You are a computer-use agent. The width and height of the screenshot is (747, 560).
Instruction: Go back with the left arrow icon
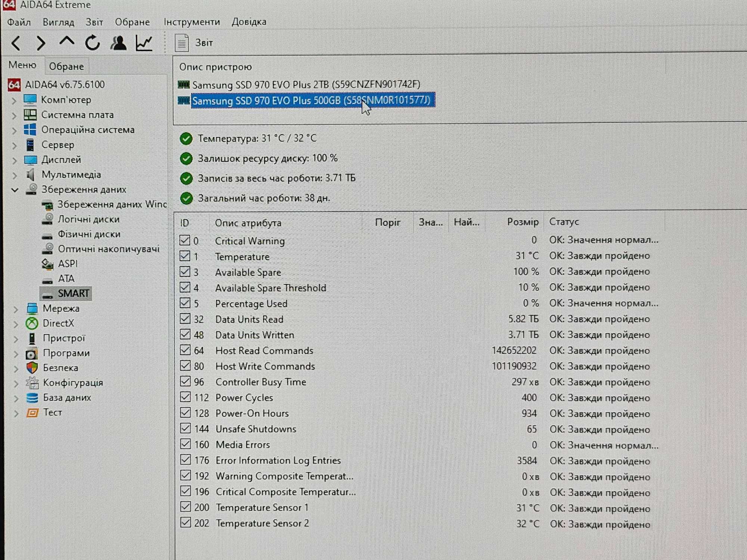(16, 43)
